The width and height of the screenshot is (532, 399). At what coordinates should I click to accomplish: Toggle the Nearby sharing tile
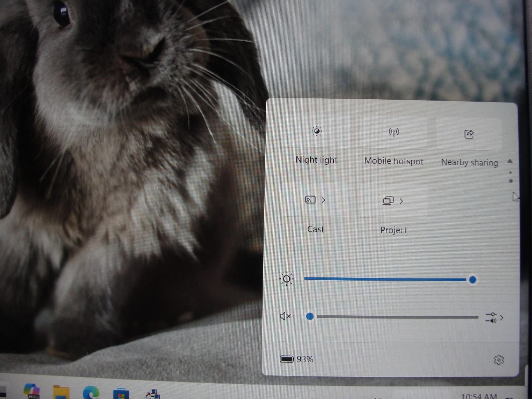pyautogui.click(x=469, y=134)
